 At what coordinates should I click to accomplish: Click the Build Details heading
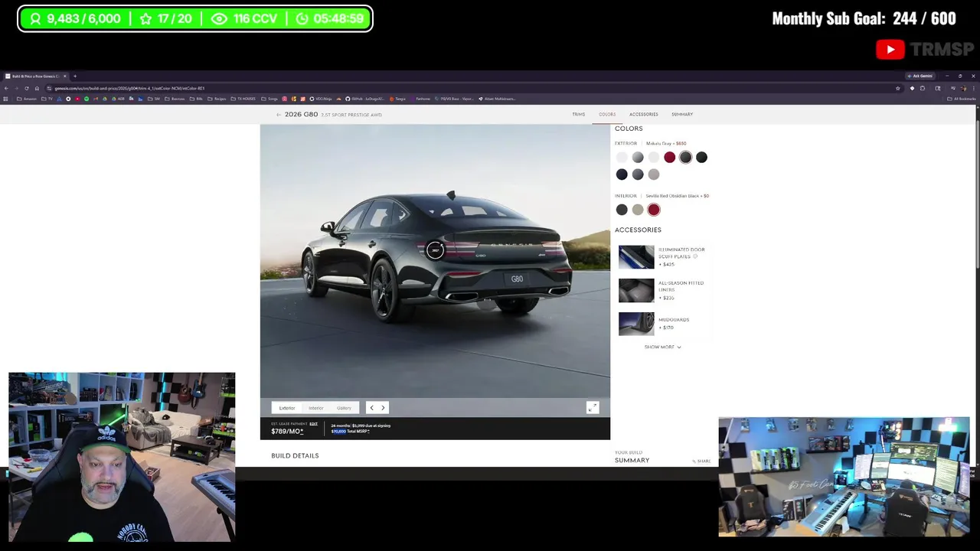click(x=295, y=456)
